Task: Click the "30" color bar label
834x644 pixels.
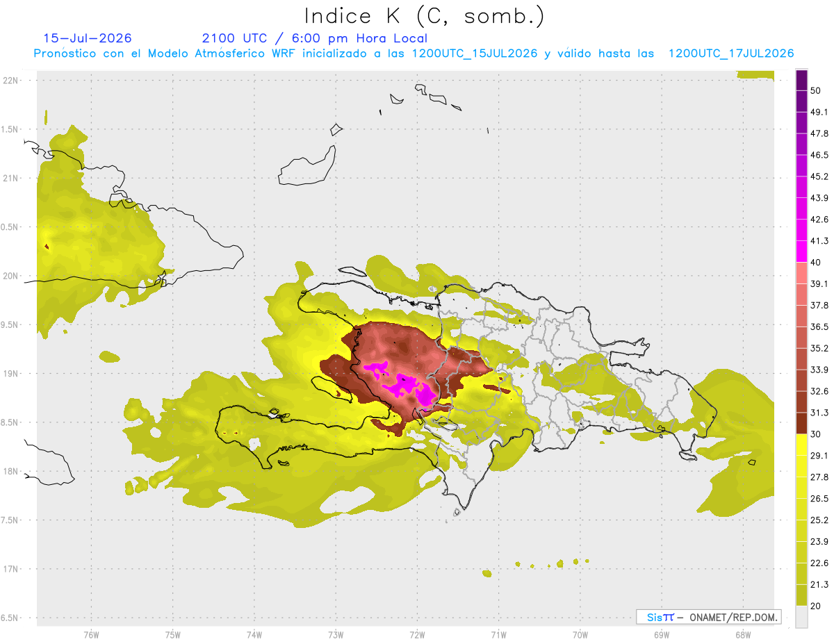Action: tap(816, 434)
